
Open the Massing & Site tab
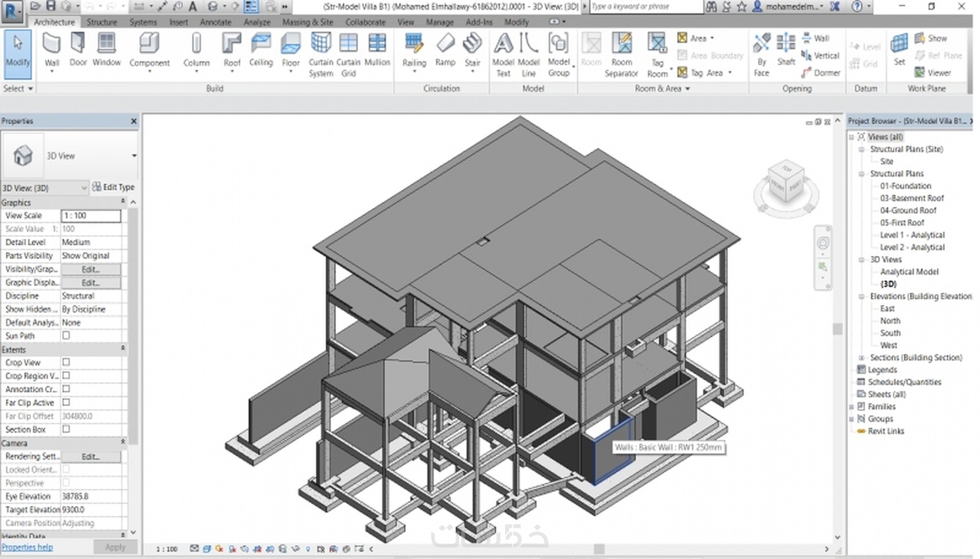point(308,22)
